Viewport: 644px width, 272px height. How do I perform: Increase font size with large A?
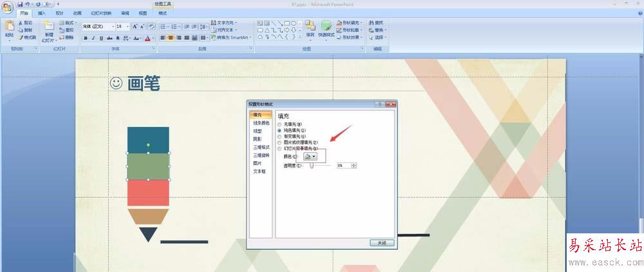135,26
